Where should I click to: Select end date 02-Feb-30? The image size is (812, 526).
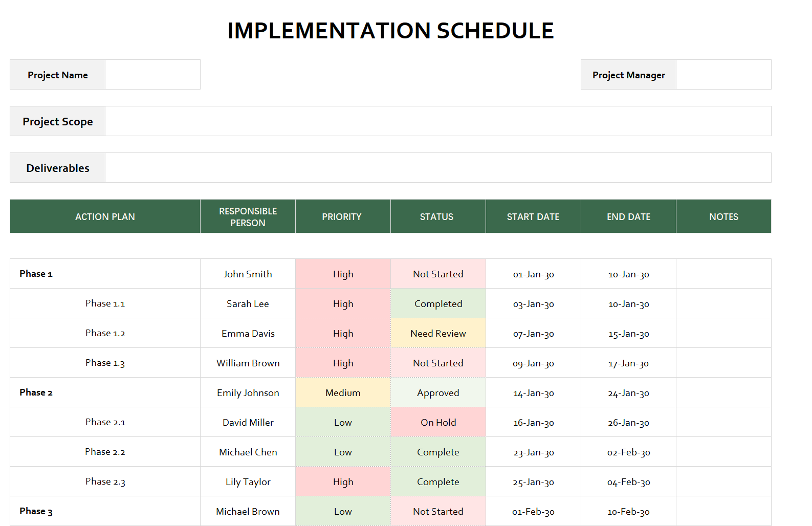click(628, 452)
